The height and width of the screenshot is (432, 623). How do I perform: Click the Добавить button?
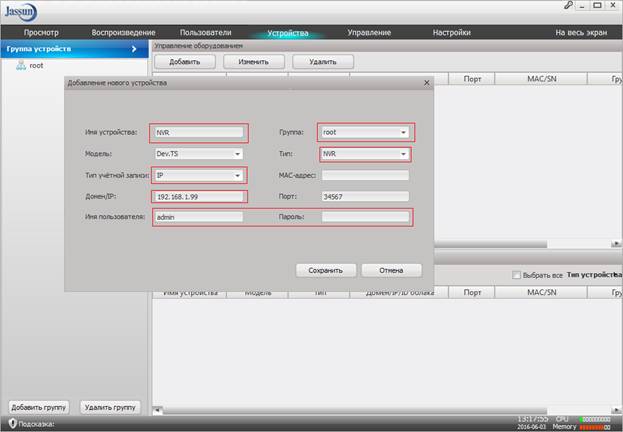pyautogui.click(x=185, y=62)
